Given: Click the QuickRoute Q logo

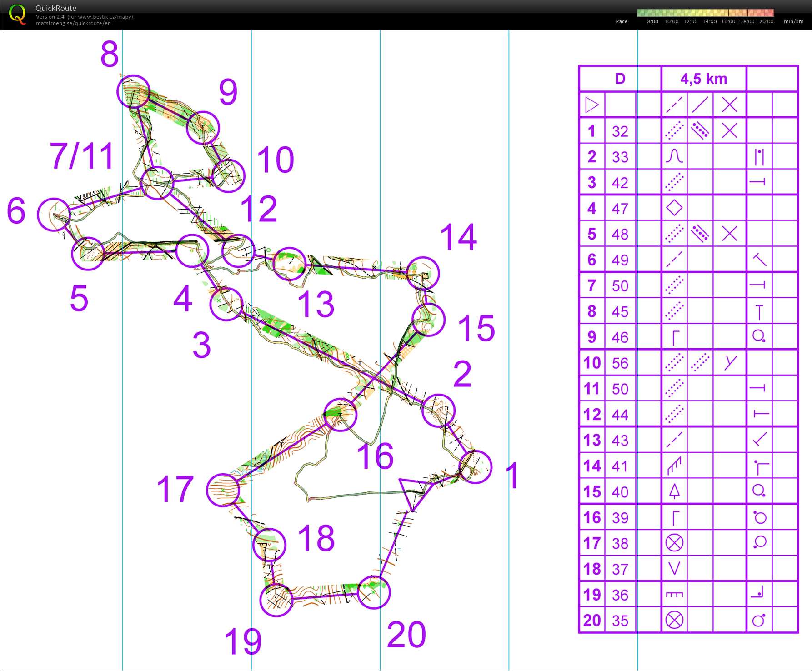Looking at the screenshot, I should (x=17, y=14).
